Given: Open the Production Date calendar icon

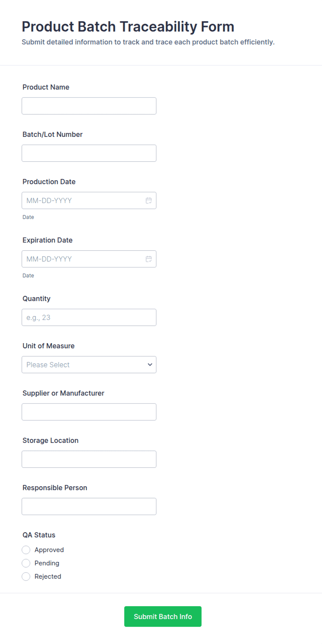Looking at the screenshot, I should 149,200.
